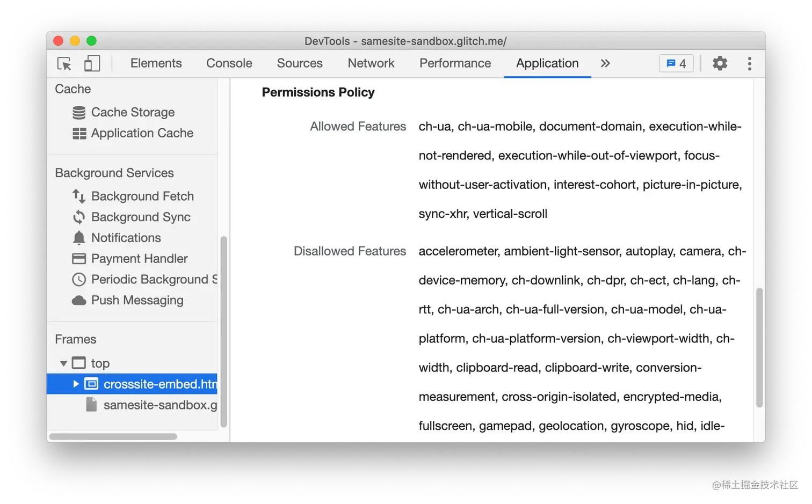Select the samesite-sandbox document row
Screen dimensions: 812x504
point(132,405)
